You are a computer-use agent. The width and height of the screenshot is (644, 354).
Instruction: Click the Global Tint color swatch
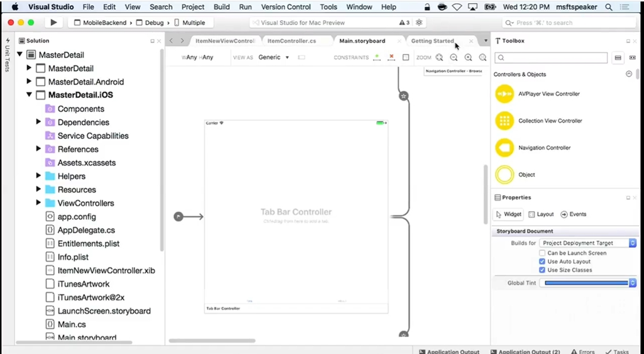coord(586,284)
